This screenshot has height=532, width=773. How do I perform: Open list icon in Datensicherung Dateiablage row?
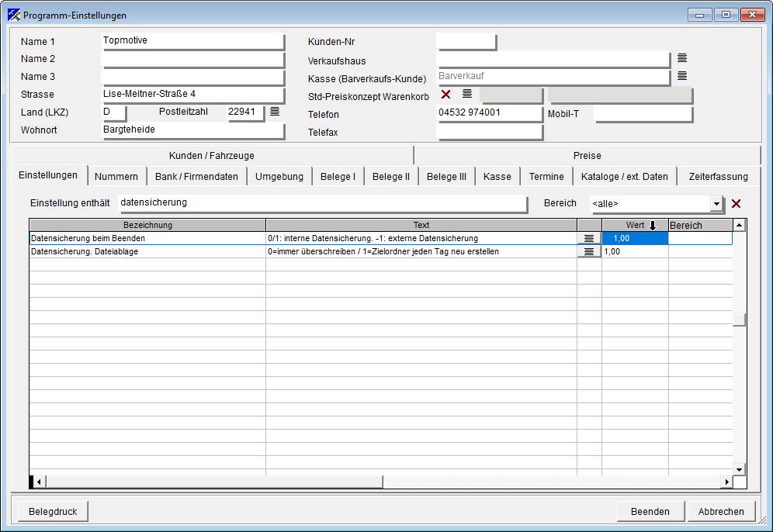(x=588, y=252)
